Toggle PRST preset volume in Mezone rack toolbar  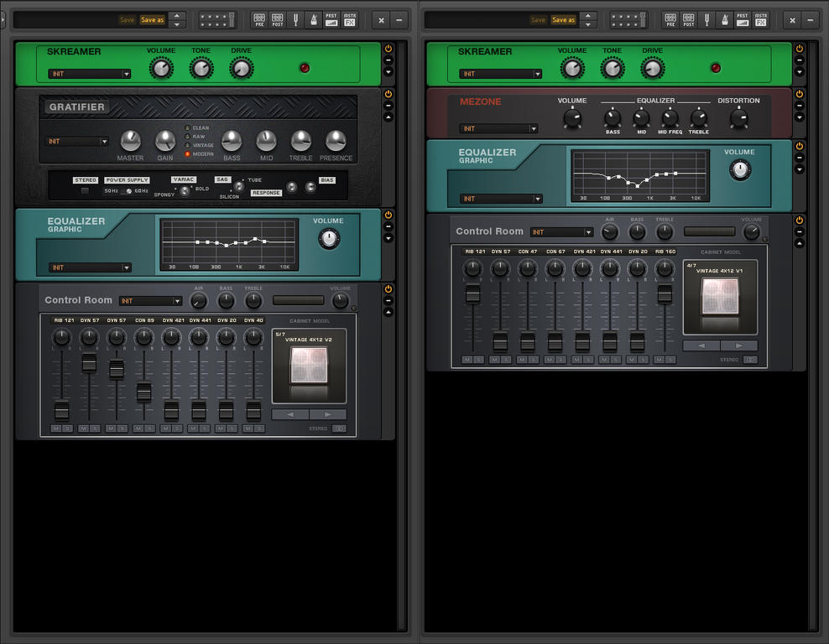coord(743,20)
